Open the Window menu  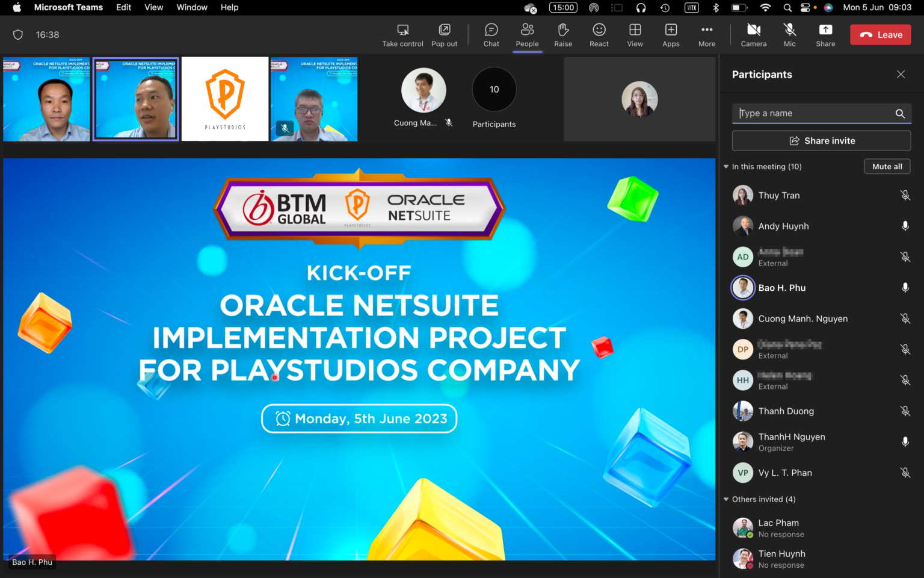click(x=192, y=7)
